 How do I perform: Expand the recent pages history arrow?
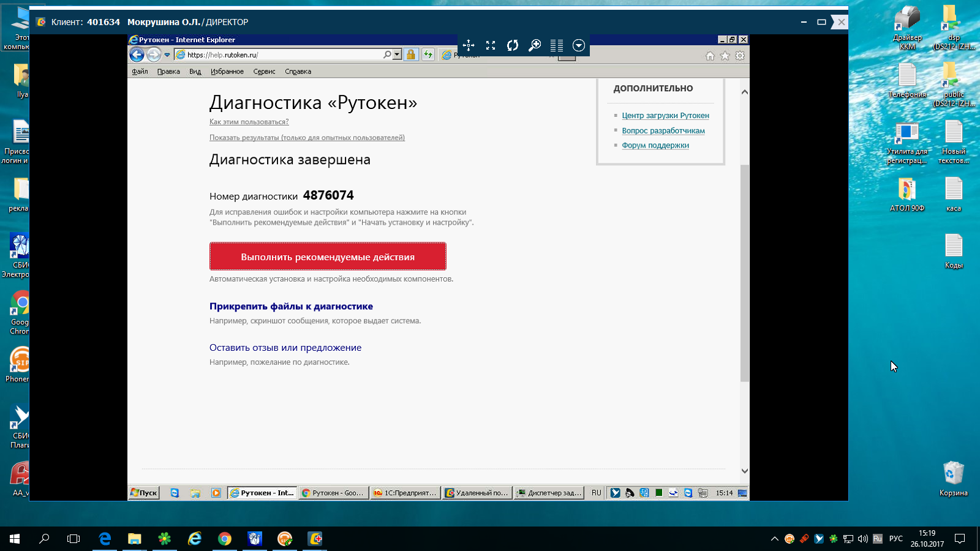167,55
